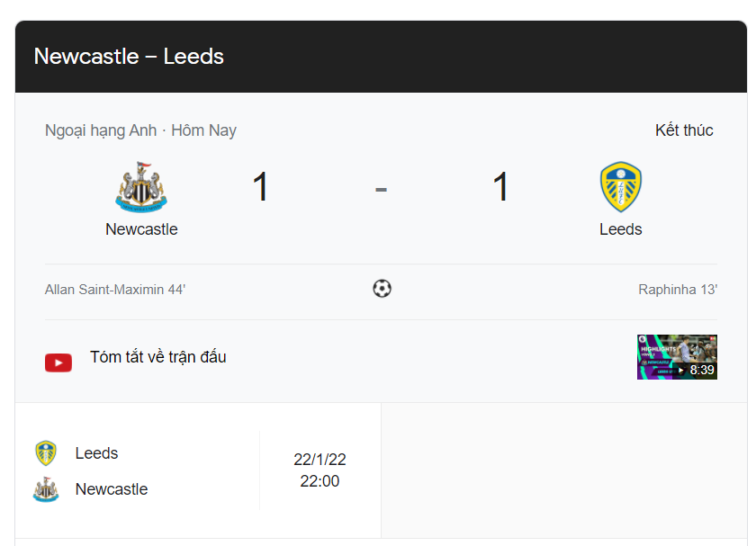Viewport: 756px width, 546px height.
Task: Open fixture dated 22/1/22 22:00
Action: (x=198, y=470)
